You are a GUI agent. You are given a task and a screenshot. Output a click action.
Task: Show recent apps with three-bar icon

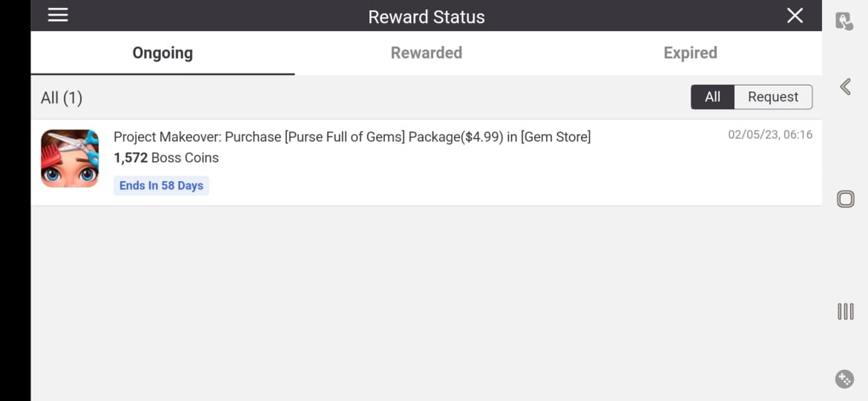[845, 311]
